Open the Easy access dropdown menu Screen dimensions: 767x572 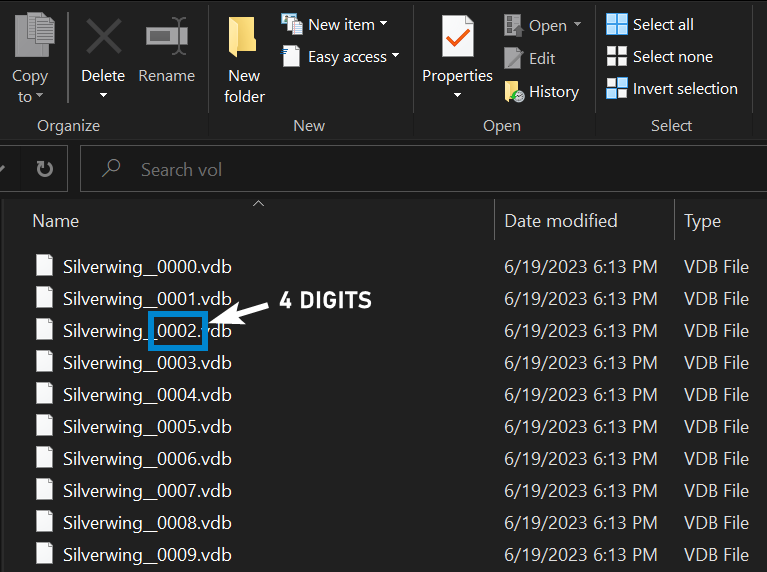click(394, 56)
